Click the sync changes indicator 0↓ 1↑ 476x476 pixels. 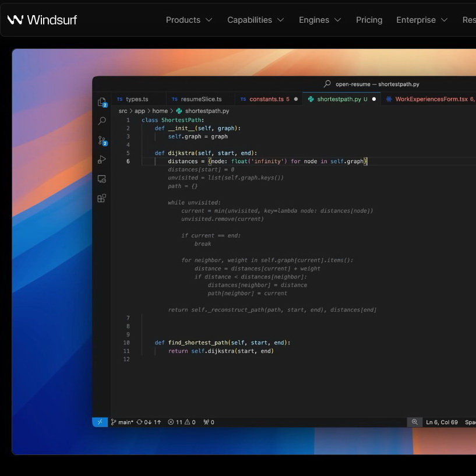(149, 422)
